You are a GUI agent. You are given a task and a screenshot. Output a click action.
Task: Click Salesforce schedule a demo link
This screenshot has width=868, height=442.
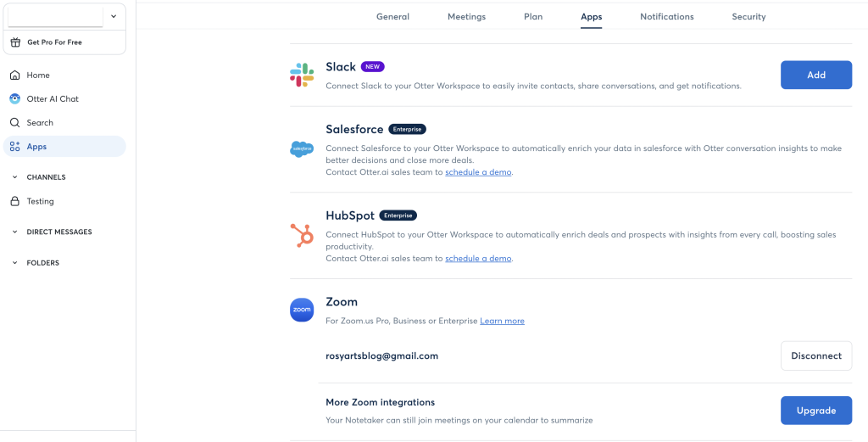point(478,172)
